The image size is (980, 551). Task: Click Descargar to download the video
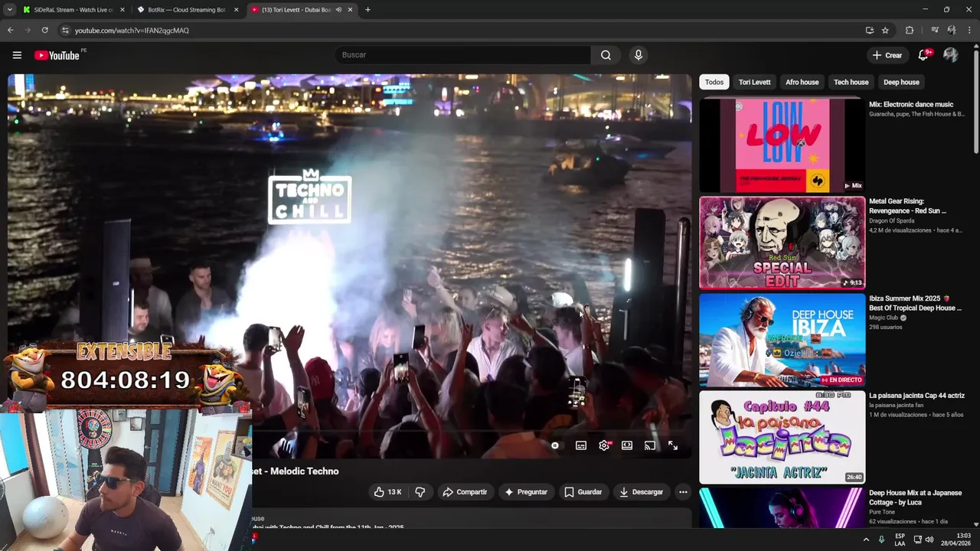(x=642, y=492)
